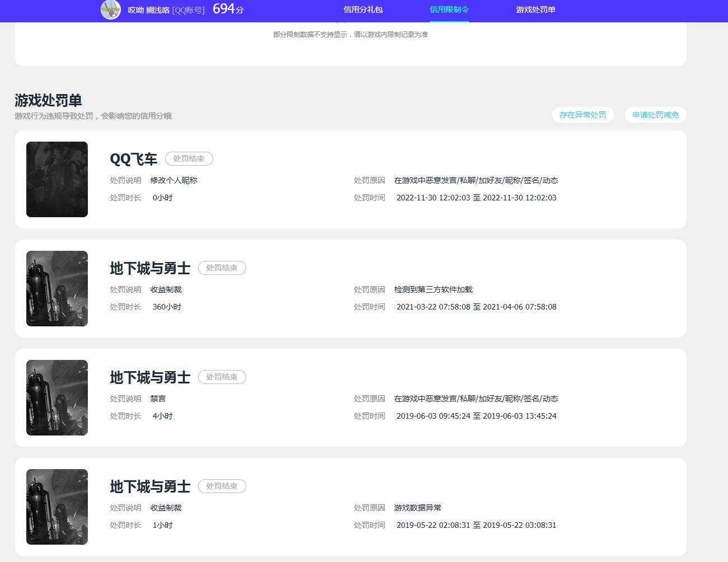This screenshot has width=728, height=562.
Task: Click the username 哎呦 搁浅咯
Action: coord(148,10)
